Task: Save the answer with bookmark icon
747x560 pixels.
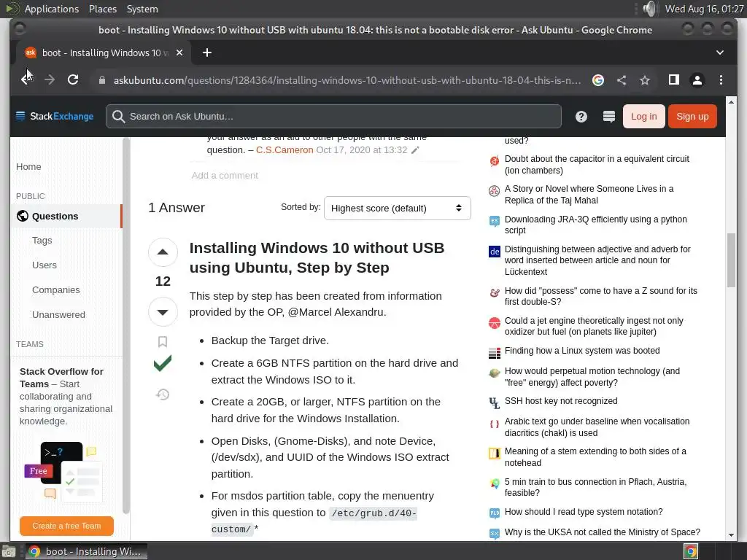Action: click(x=163, y=341)
